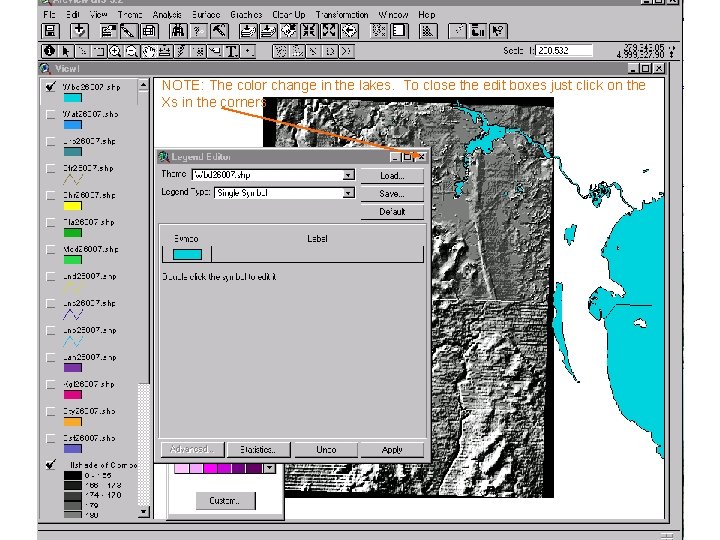Click the Label cell beside cyan symbol
This screenshot has height=540, width=720.
[317, 254]
